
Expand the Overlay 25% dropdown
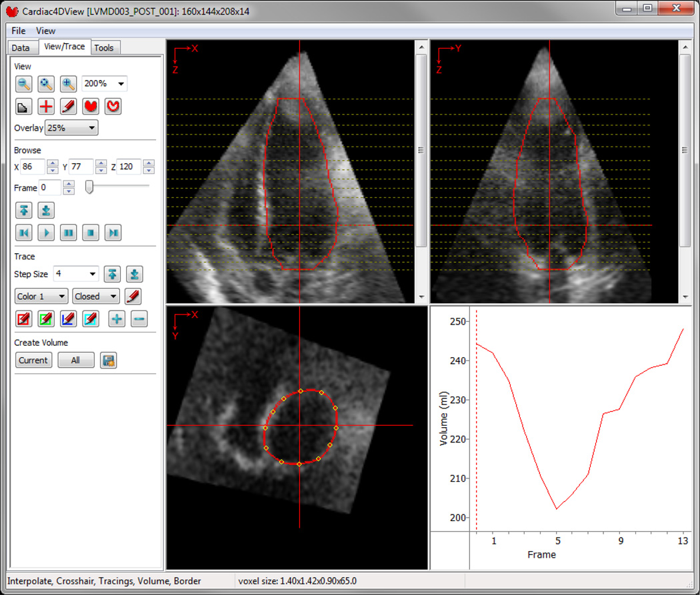click(x=71, y=128)
